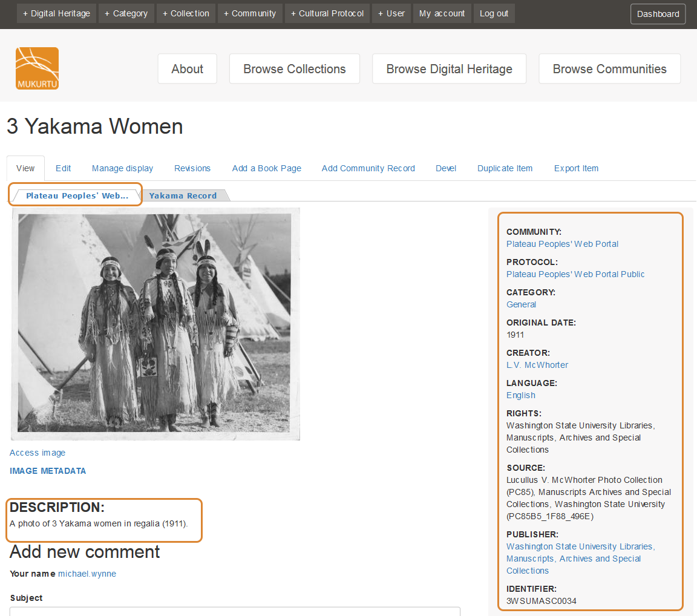Screen dimensions: 697x616
Task: Open the Washington State University Libraries publisher link
Action: point(580,559)
